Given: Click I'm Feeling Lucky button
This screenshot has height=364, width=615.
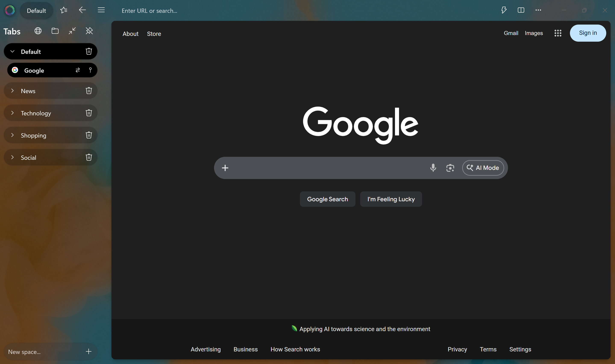Looking at the screenshot, I should click(x=391, y=199).
